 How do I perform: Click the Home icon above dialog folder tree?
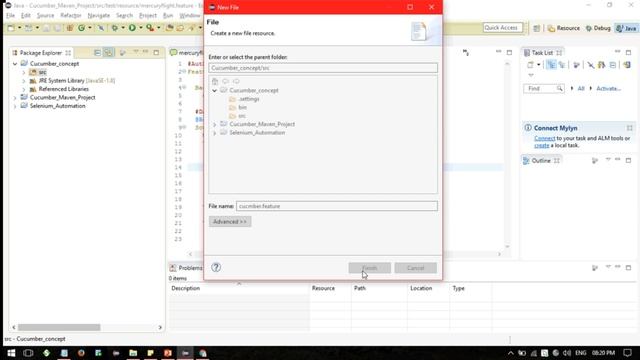click(215, 81)
